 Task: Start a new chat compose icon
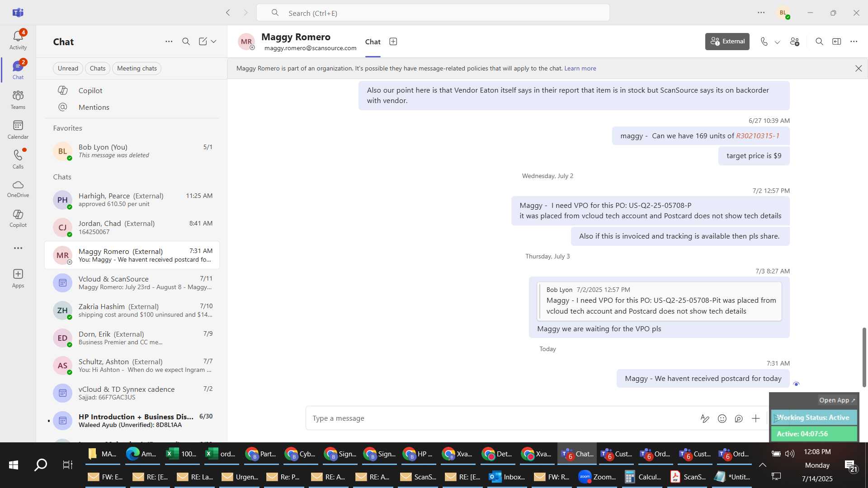[203, 42]
